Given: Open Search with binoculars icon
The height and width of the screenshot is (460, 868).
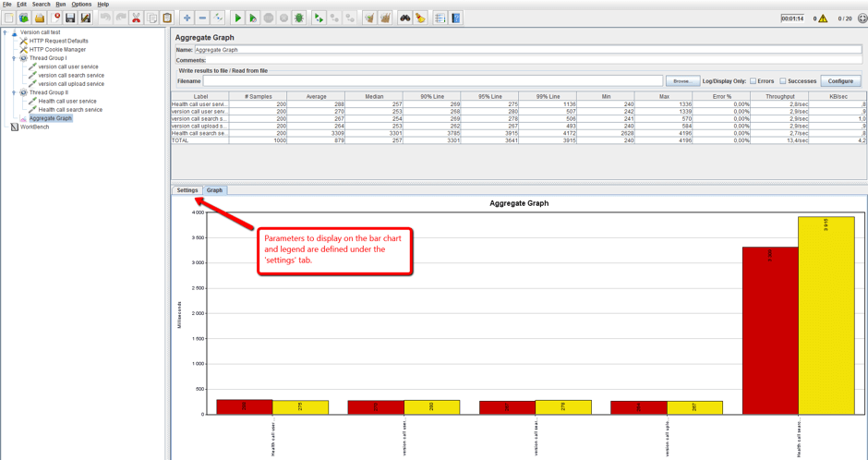Looking at the screenshot, I should click(x=405, y=18).
